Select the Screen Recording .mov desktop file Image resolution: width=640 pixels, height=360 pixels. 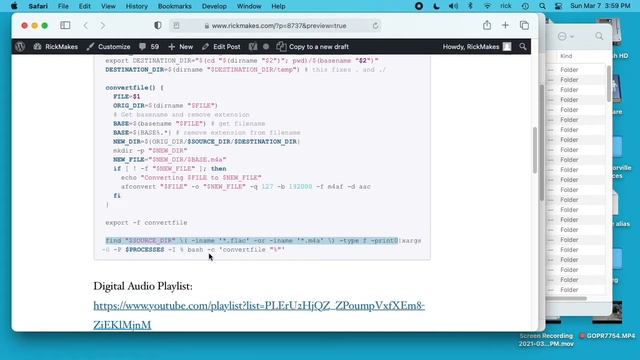pyautogui.click(x=546, y=340)
